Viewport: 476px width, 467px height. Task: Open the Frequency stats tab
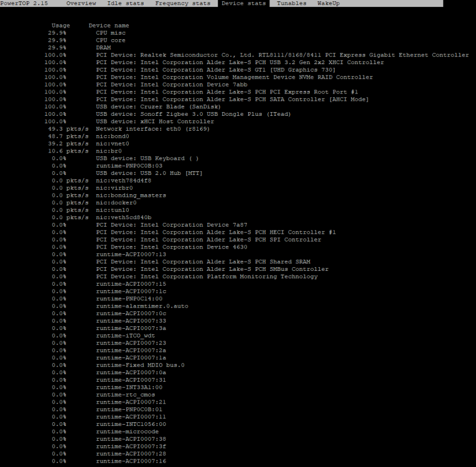pyautogui.click(x=183, y=3)
